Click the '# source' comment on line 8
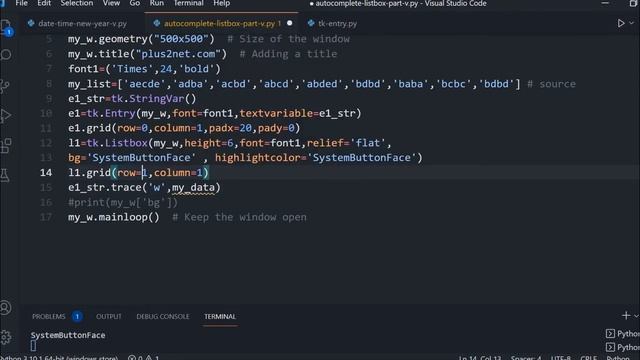Image resolution: width=640 pixels, height=360 pixels. point(551,84)
